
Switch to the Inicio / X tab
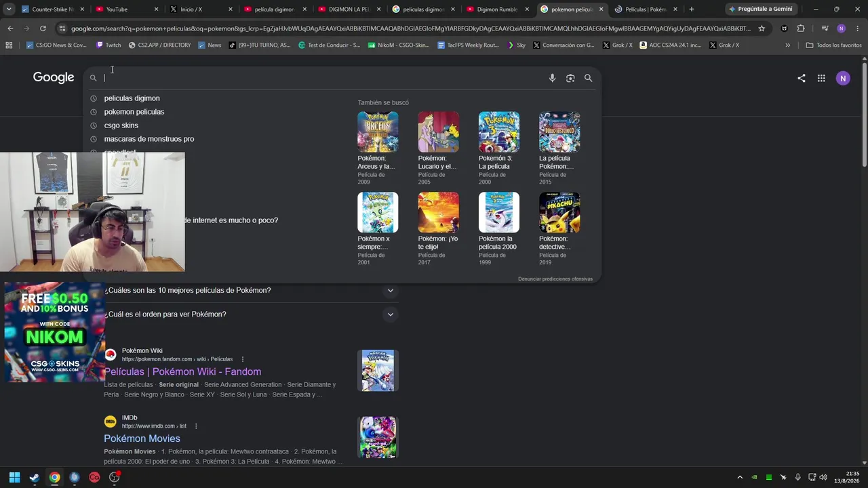click(x=201, y=9)
